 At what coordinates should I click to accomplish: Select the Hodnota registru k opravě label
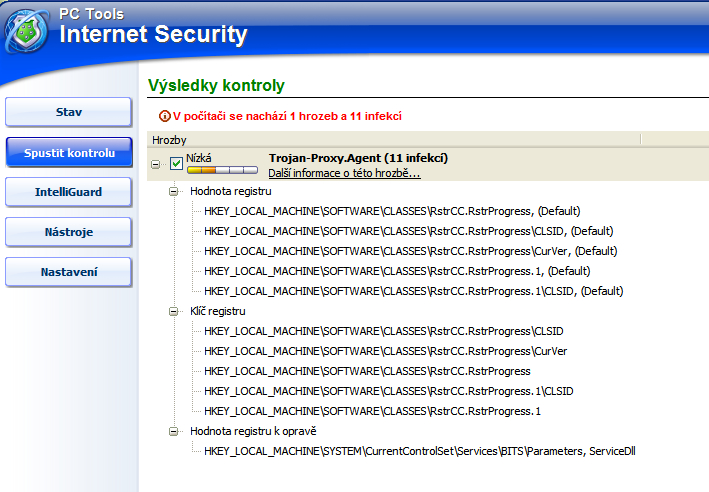[x=253, y=431]
